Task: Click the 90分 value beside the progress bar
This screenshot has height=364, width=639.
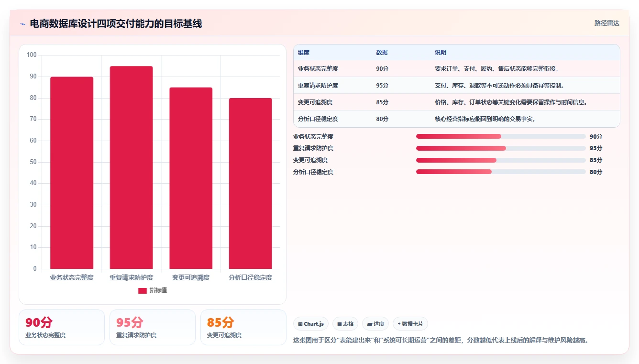Action: click(596, 137)
